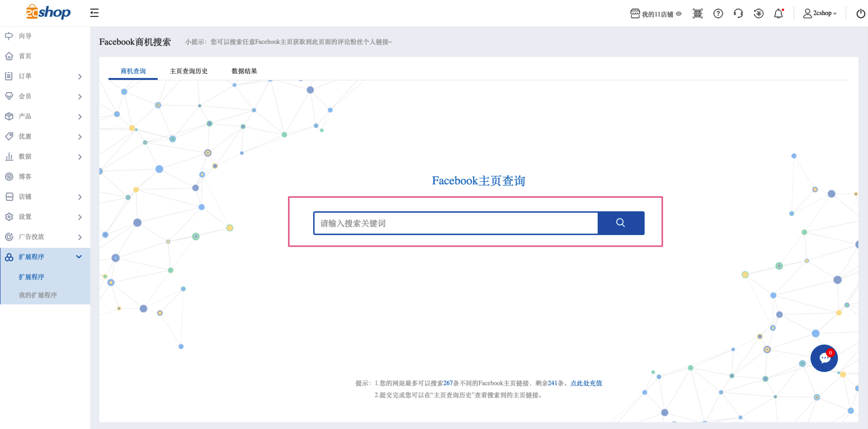Click the 博客 blog icon

tap(9, 176)
